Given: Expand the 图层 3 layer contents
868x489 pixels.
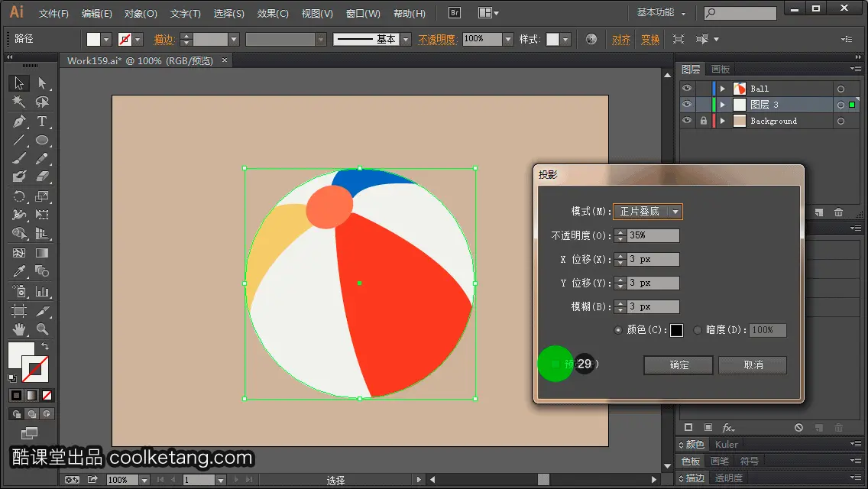Looking at the screenshot, I should point(722,105).
